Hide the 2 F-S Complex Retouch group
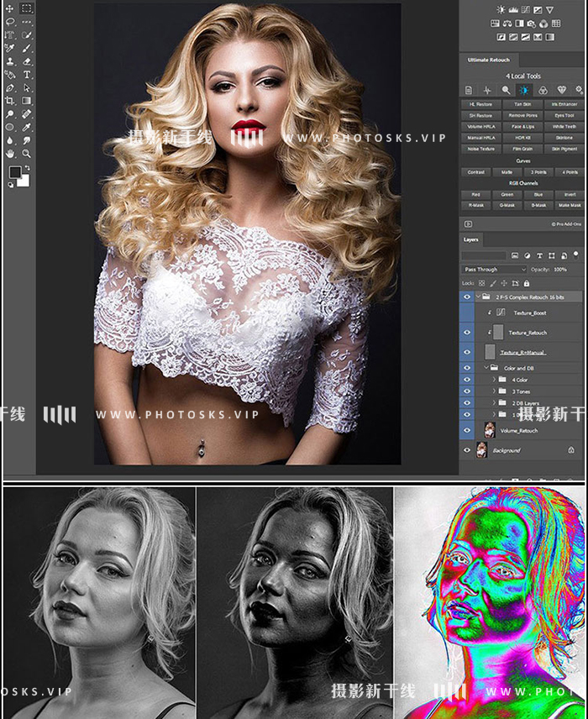 467,297
